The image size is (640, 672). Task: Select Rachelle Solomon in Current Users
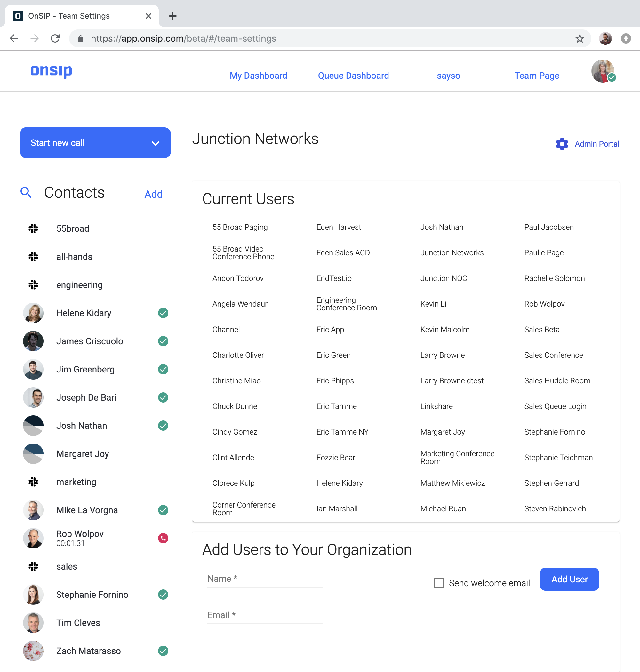[x=554, y=278]
